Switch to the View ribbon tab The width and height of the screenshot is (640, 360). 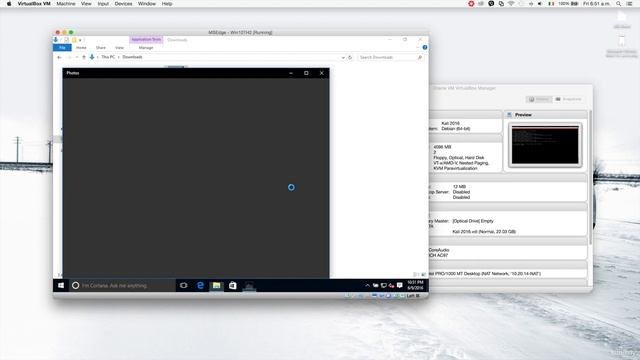[119, 48]
